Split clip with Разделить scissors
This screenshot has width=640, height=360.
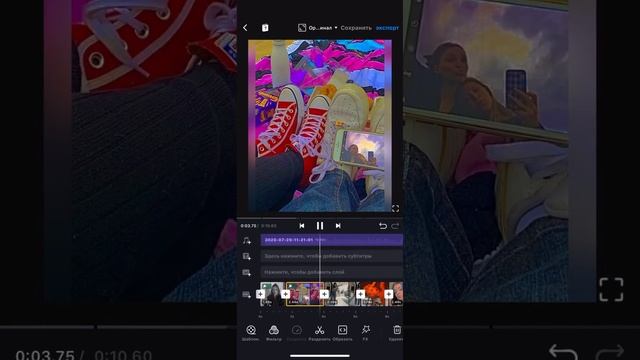319,333
